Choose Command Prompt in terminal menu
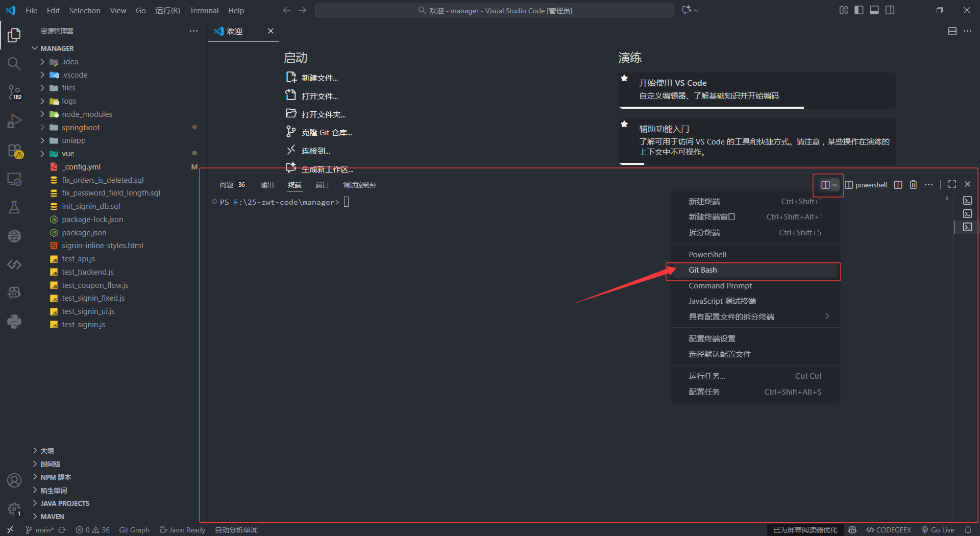This screenshot has width=980, height=536. pyautogui.click(x=755, y=286)
